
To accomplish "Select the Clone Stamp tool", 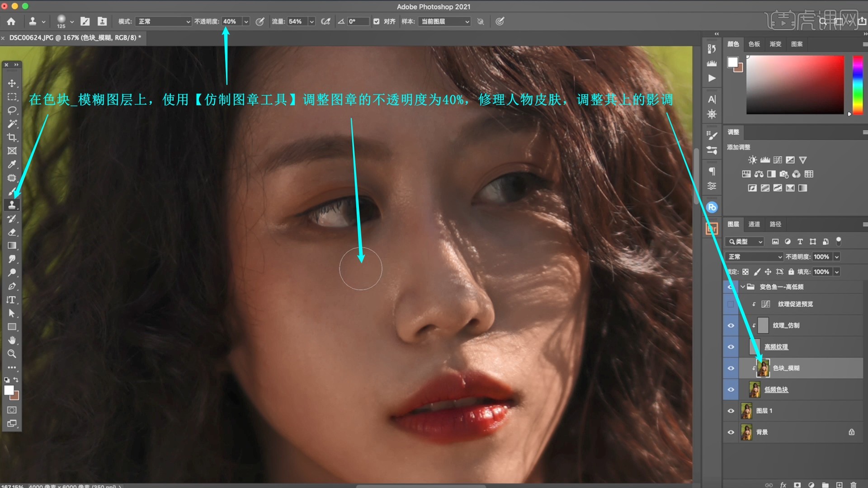I will coord(12,205).
